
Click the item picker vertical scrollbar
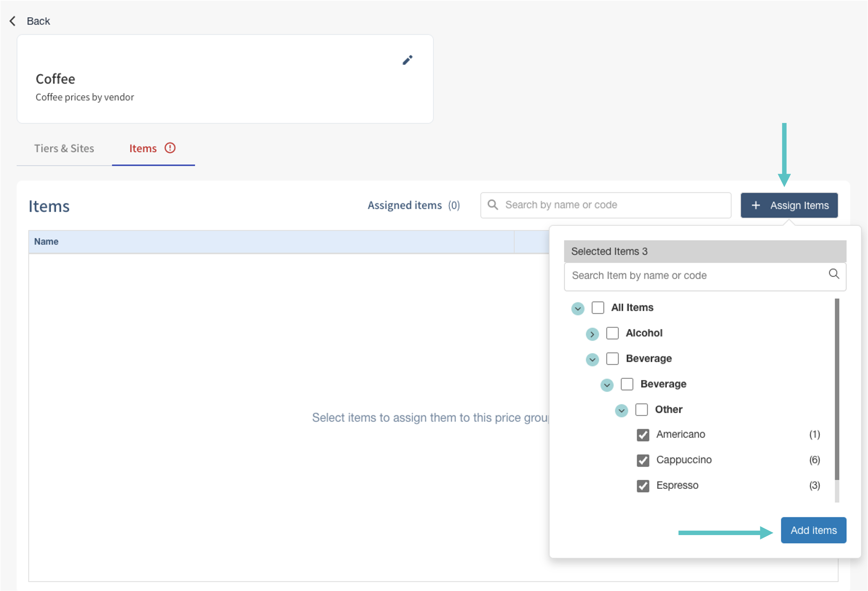837,388
